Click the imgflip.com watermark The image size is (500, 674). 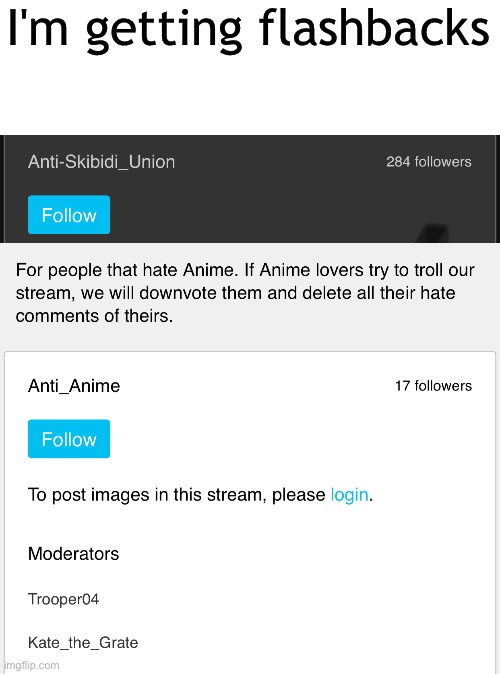coord(31,665)
